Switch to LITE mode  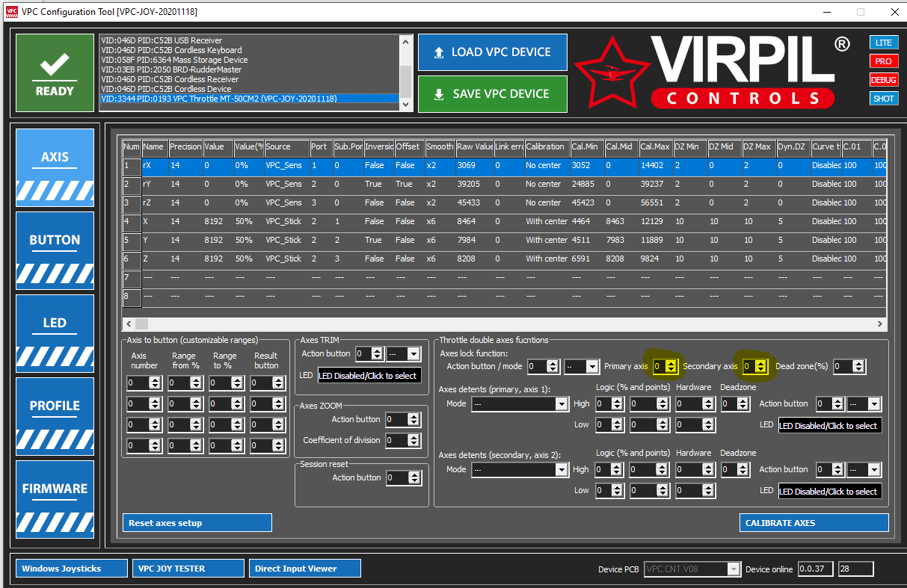884,43
